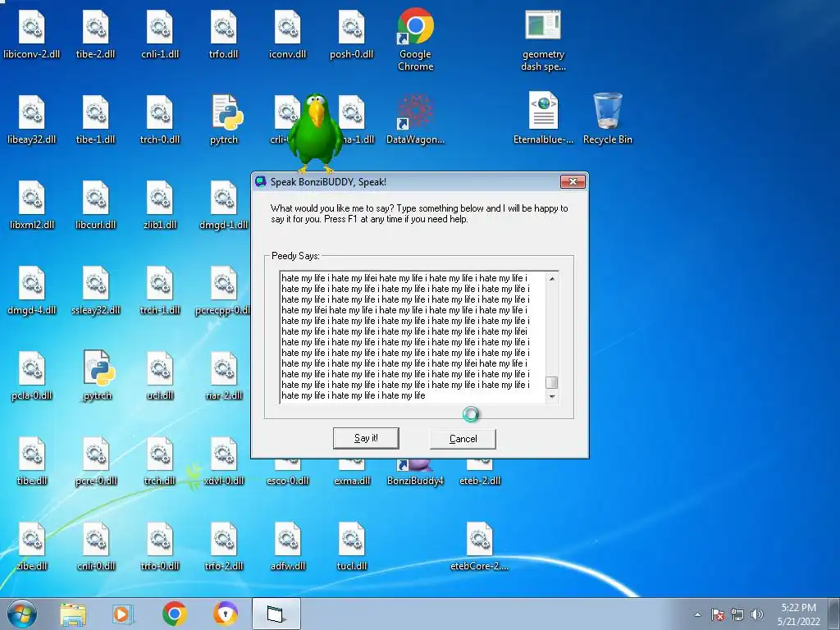The width and height of the screenshot is (840, 630).
Task: Select the pcla-0.dll file icon
Action: pos(32,375)
